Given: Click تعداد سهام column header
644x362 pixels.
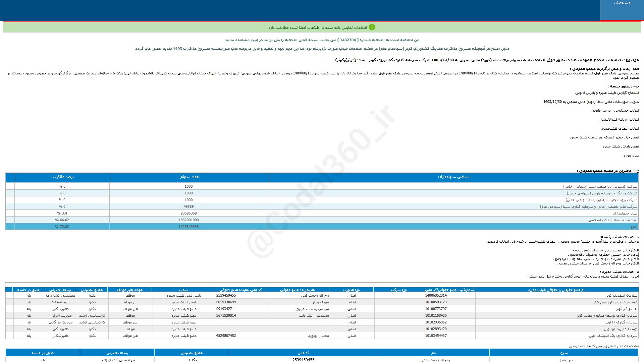Looking at the screenshot, I should (190, 177).
